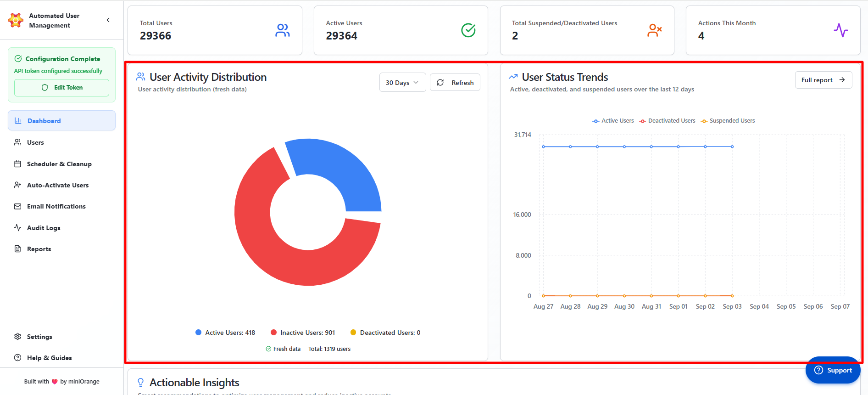Open Email Notifications section
The image size is (868, 395).
61,206
